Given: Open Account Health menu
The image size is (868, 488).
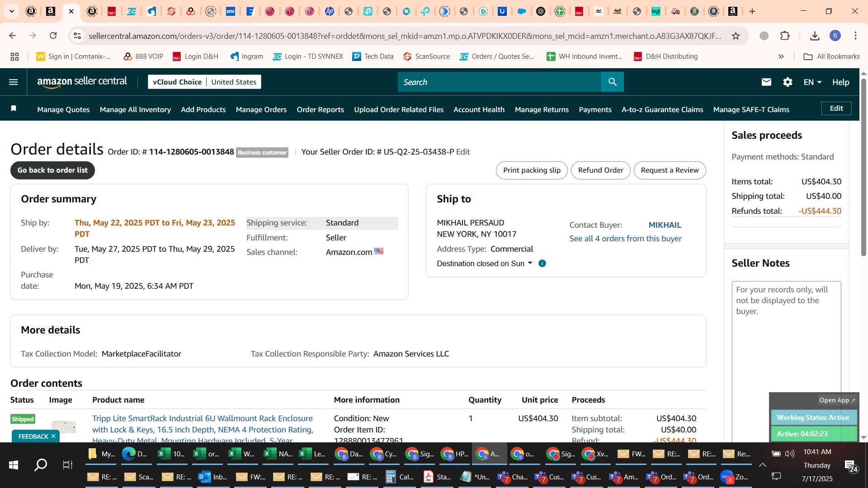Looking at the screenshot, I should (x=479, y=109).
